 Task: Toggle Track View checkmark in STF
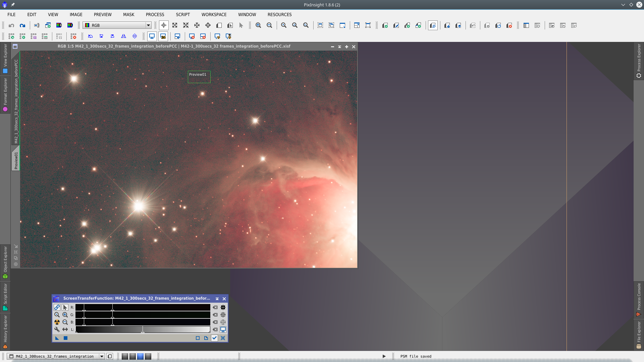point(215,338)
